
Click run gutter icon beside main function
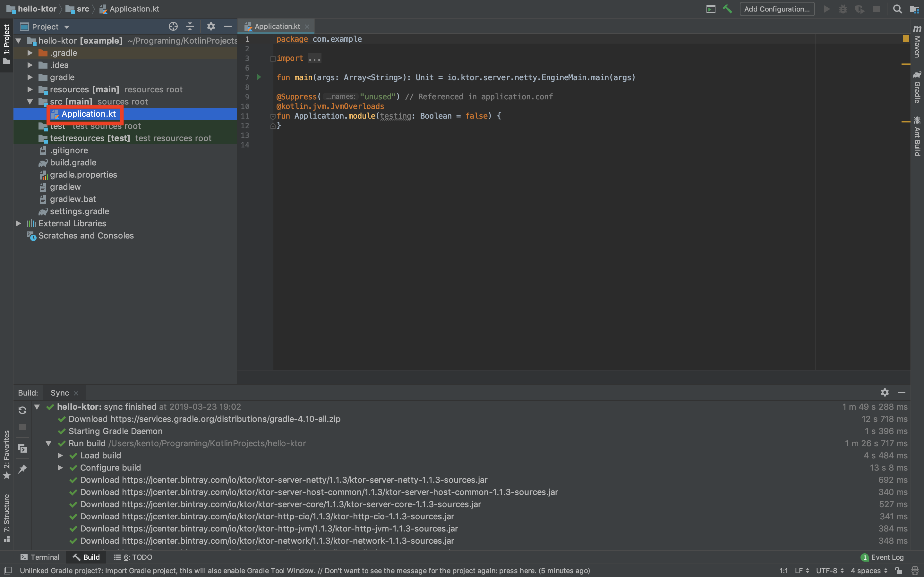tap(259, 77)
